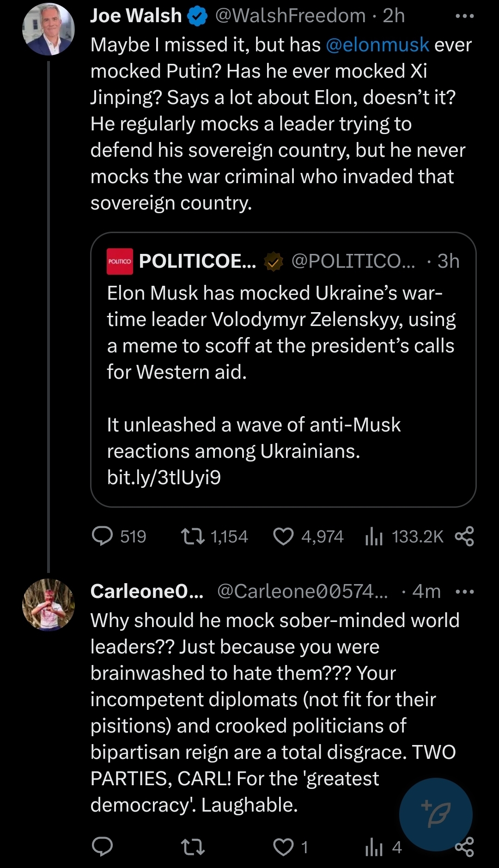
Task: Like Carleone's reply
Action: coord(283,847)
